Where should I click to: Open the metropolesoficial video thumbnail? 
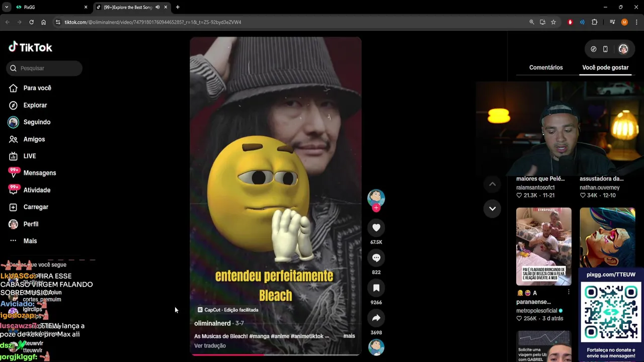click(543, 246)
